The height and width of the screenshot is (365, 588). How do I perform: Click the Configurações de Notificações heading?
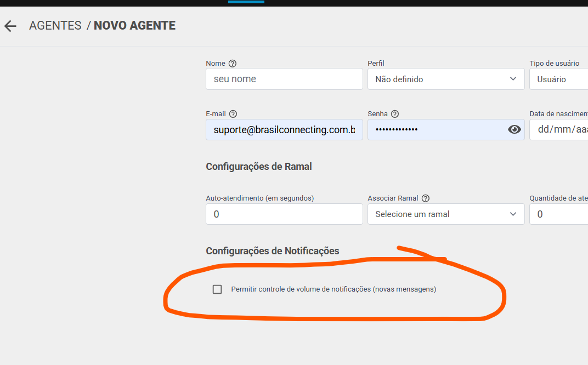point(273,250)
